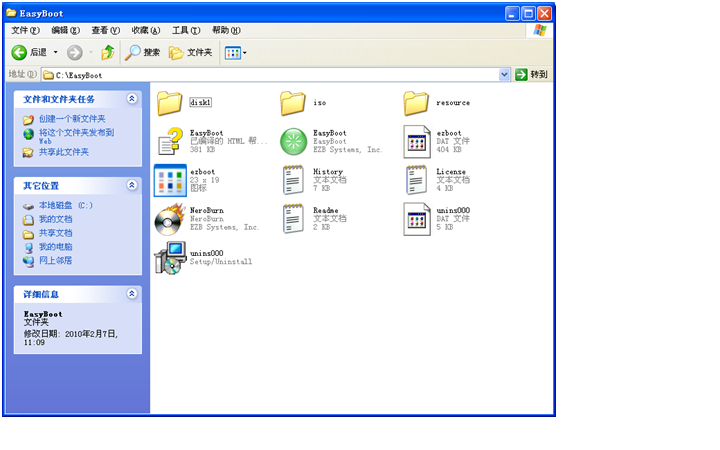Select the Readme text document icon
Viewport: 720px width, 450px height.
click(293, 219)
